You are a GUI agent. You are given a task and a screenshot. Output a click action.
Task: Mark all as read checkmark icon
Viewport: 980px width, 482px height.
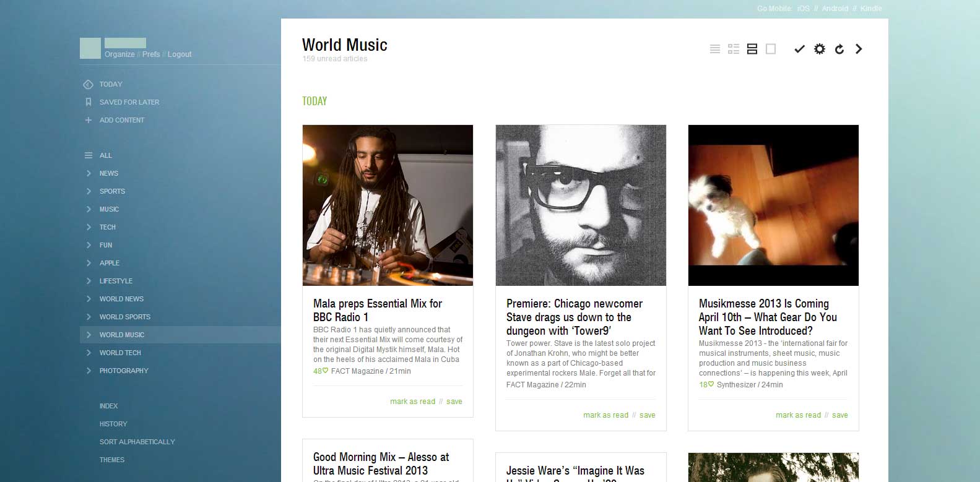click(x=800, y=49)
